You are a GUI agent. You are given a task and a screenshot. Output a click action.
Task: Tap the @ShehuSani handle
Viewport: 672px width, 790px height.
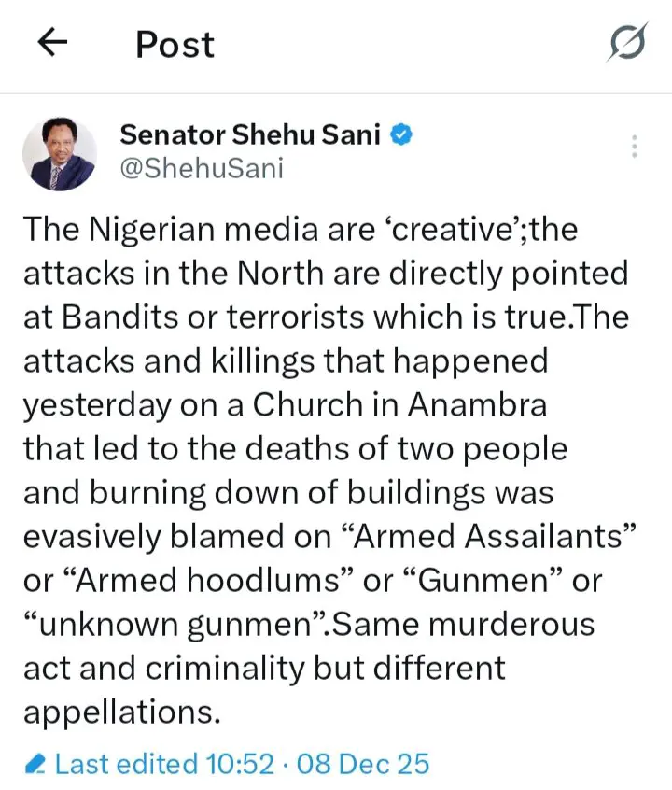click(x=201, y=168)
